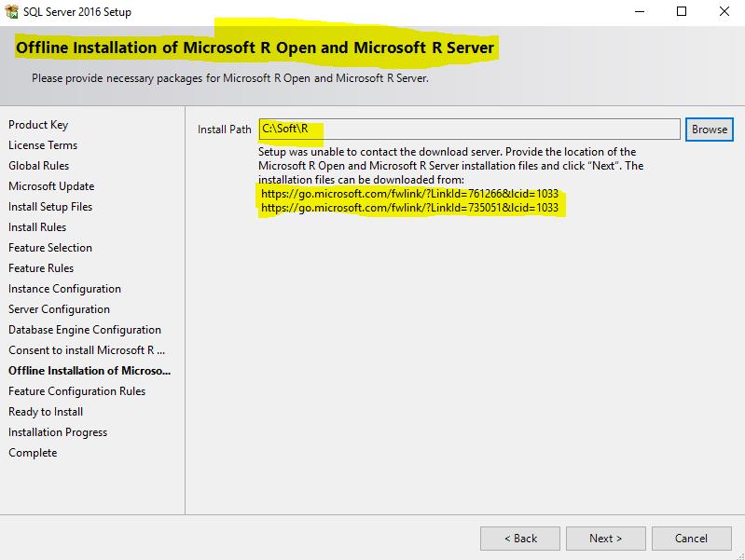
Task: Select Database Engine Configuration step
Action: pos(85,330)
